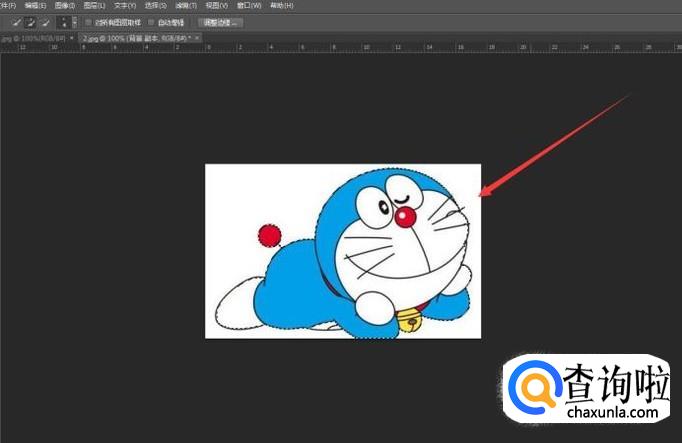The width and height of the screenshot is (682, 443).
Task: Click the horizontal ruler above the canvas
Action: (x=341, y=47)
